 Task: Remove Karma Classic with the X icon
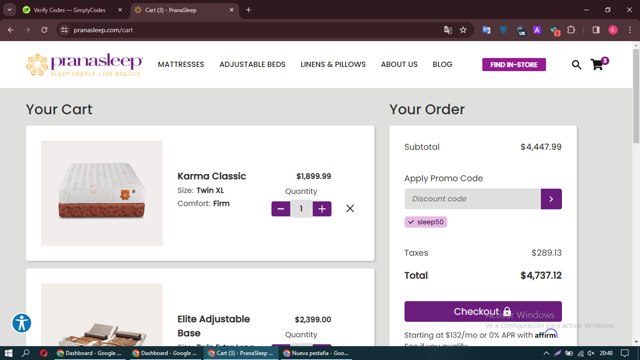350,209
